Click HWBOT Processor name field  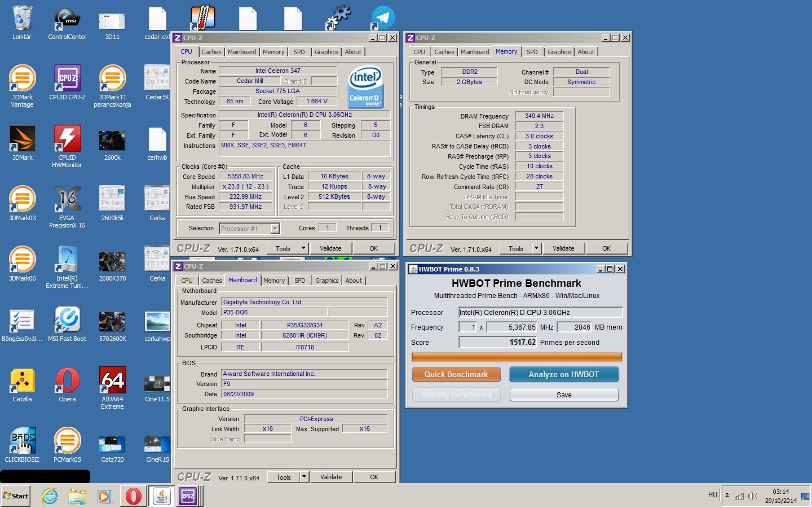pyautogui.click(x=540, y=312)
